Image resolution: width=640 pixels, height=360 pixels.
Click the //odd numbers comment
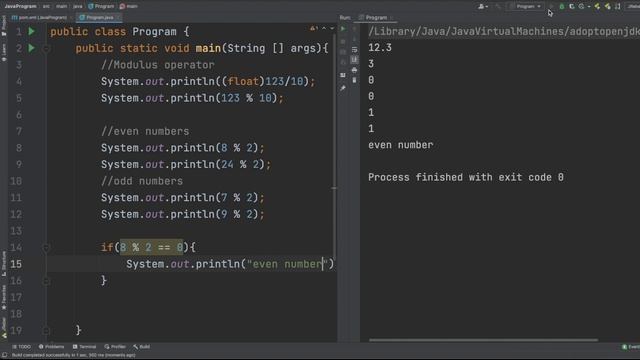[142, 181]
